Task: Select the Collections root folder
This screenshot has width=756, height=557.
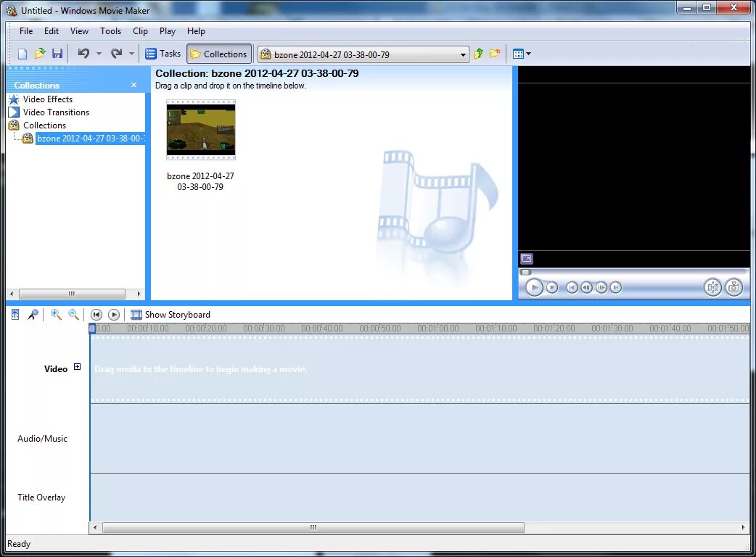Action: 38,125
